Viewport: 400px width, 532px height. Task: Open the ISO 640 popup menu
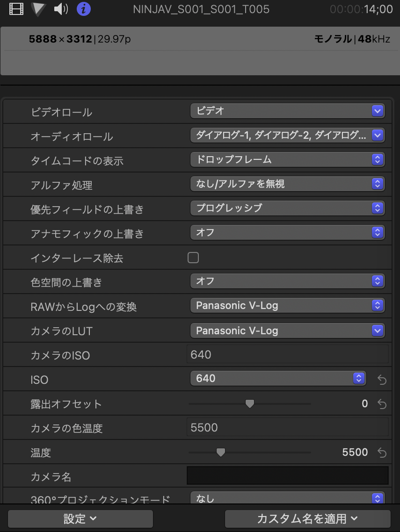[278, 379]
